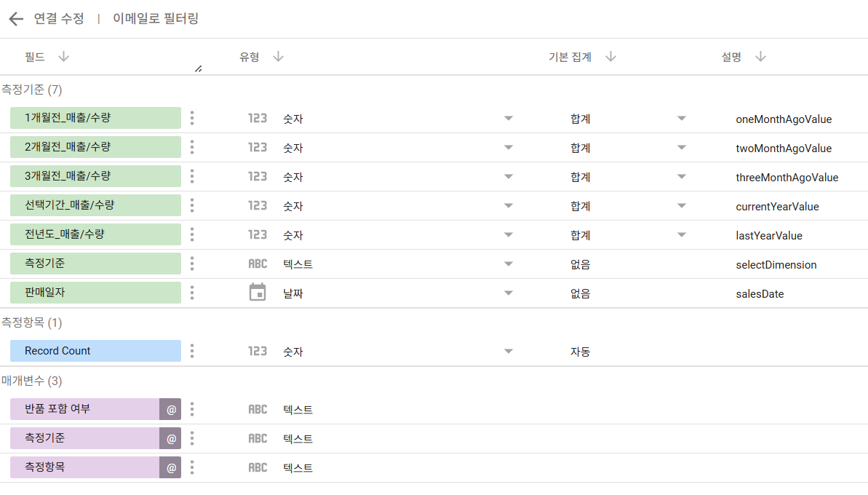Viewport: 868px width, 495px height.
Task: Sort by 설명 column arrow
Action: [760, 57]
